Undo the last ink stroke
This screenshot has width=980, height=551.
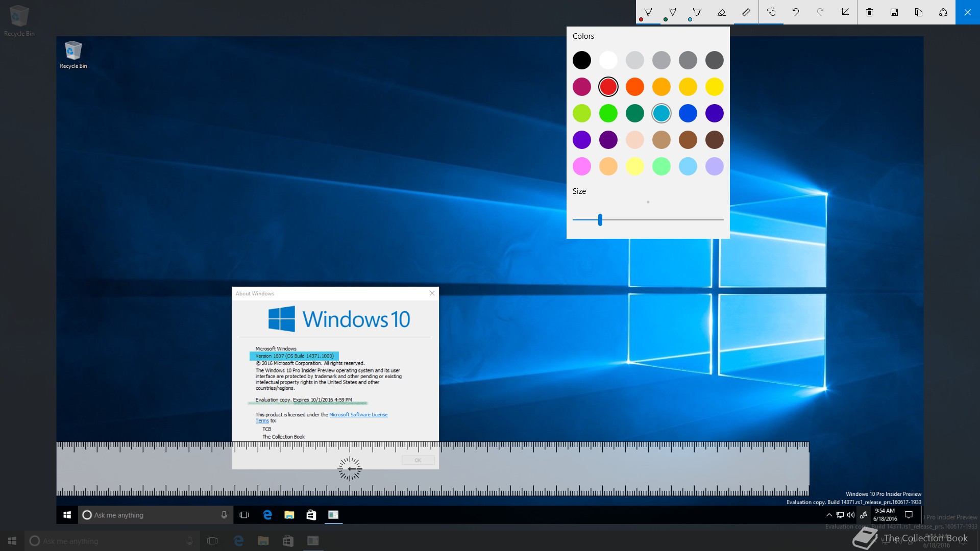(x=796, y=12)
